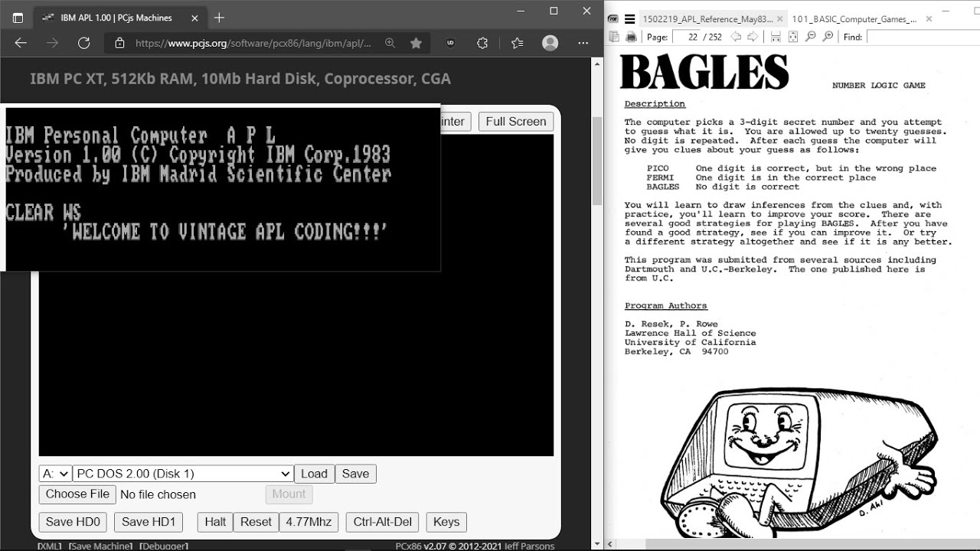980x551 pixels.
Task: Select the IBM APL 1.00 browser tab
Action: point(119,18)
